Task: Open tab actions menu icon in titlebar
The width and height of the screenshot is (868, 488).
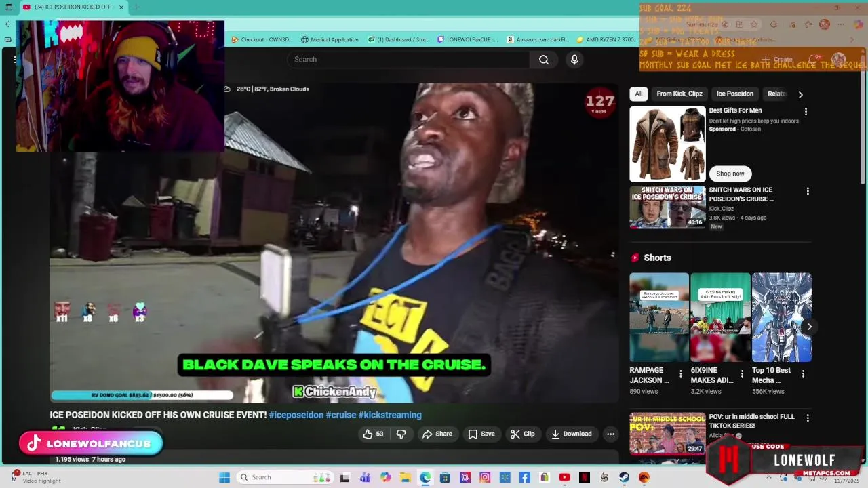Action: pyautogui.click(x=9, y=7)
